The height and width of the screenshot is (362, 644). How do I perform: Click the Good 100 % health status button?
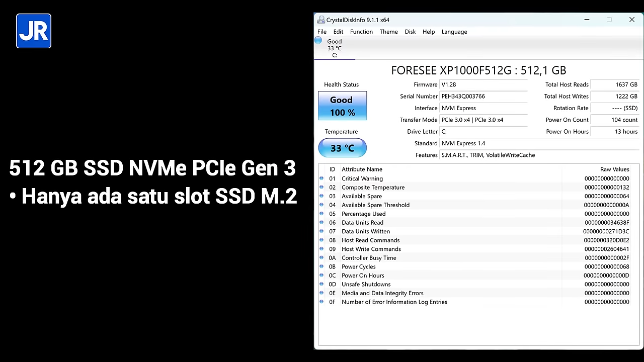342,106
